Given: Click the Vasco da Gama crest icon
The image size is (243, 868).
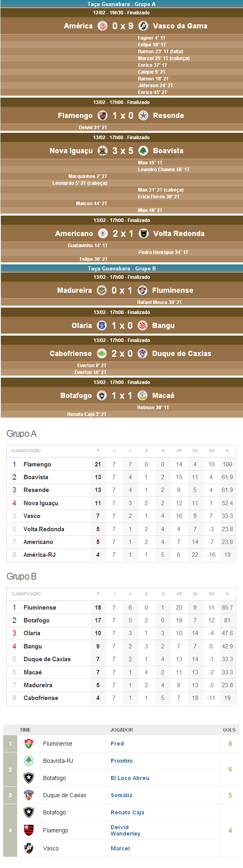Looking at the screenshot, I should (x=143, y=26).
